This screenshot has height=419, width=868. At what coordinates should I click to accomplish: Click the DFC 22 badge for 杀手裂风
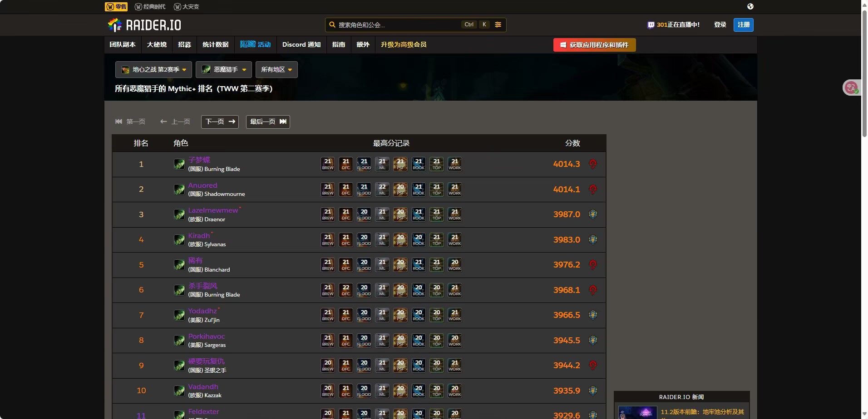[x=346, y=290]
